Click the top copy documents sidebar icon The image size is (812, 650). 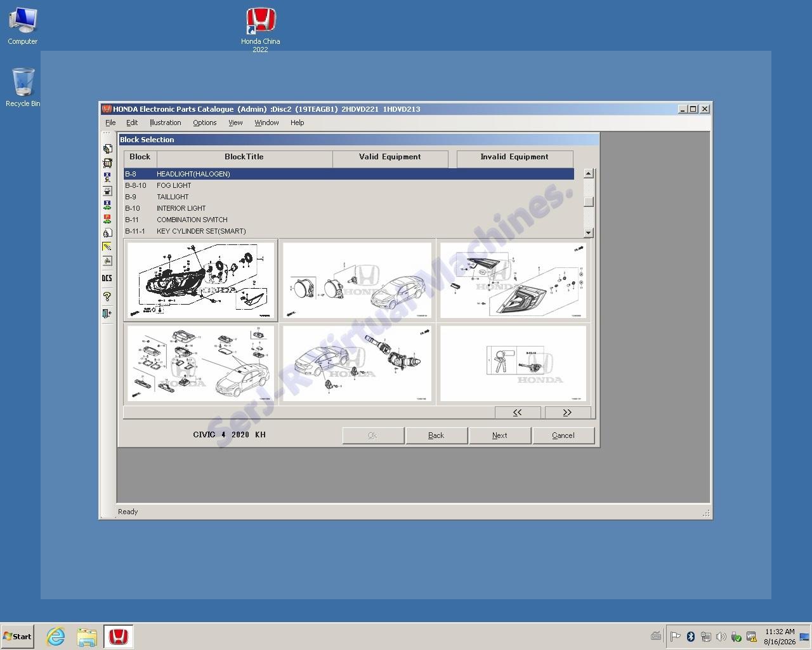point(107,149)
